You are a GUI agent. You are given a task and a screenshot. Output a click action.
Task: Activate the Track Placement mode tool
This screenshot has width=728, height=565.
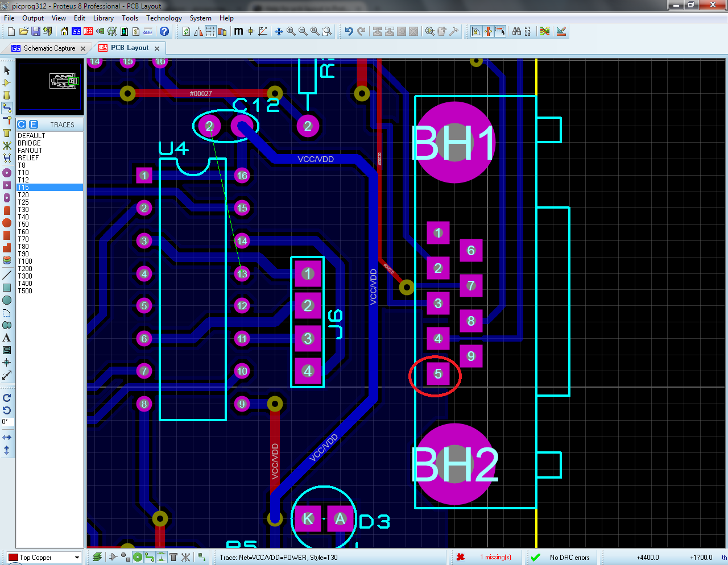click(x=7, y=108)
